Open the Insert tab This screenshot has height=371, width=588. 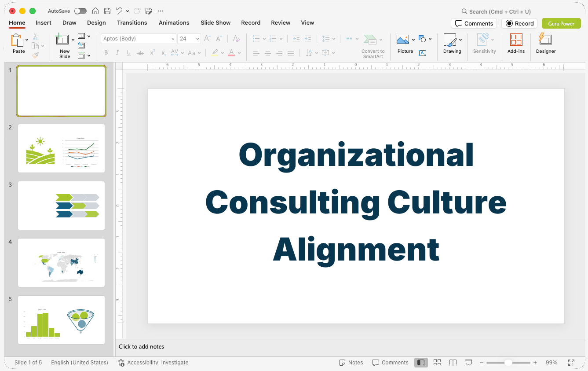[44, 22]
